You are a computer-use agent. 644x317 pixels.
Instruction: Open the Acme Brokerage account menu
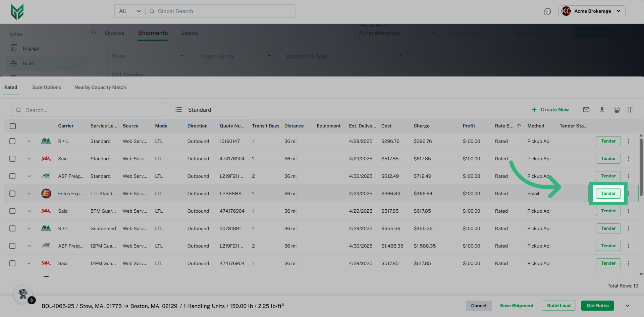(x=592, y=11)
